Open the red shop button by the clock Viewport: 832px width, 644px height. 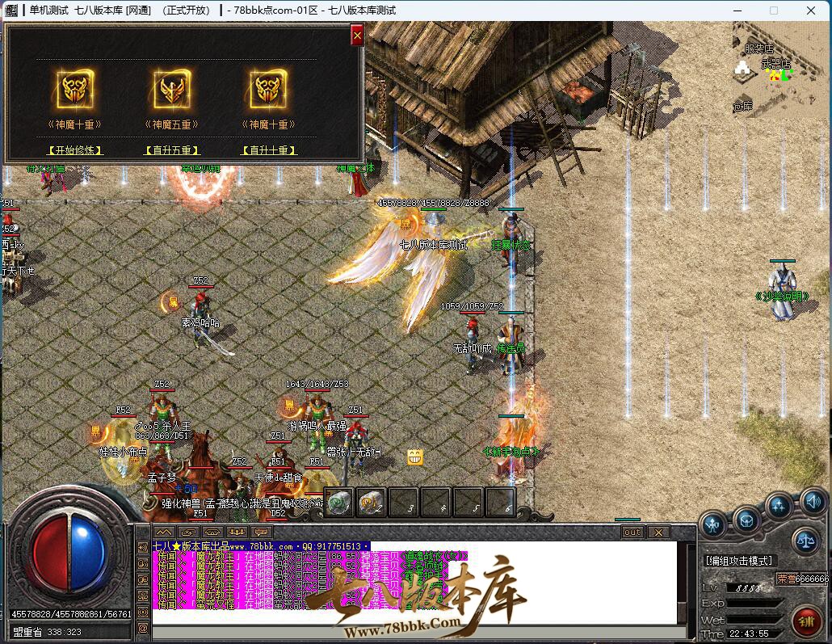coord(805,621)
